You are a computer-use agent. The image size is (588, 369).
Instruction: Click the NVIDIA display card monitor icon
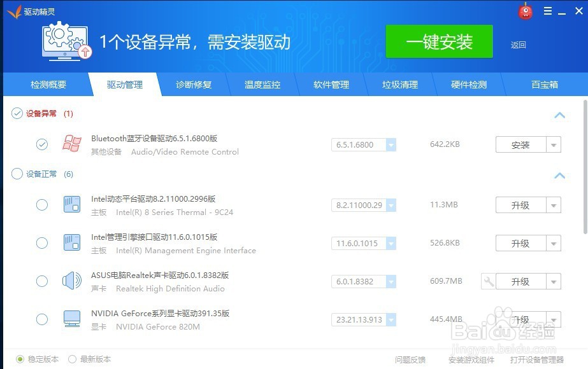(71, 319)
